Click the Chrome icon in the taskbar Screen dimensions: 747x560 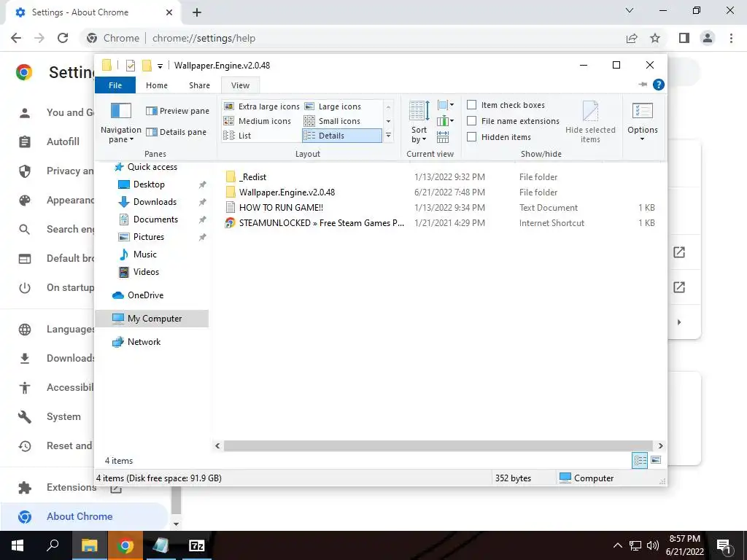point(125,545)
